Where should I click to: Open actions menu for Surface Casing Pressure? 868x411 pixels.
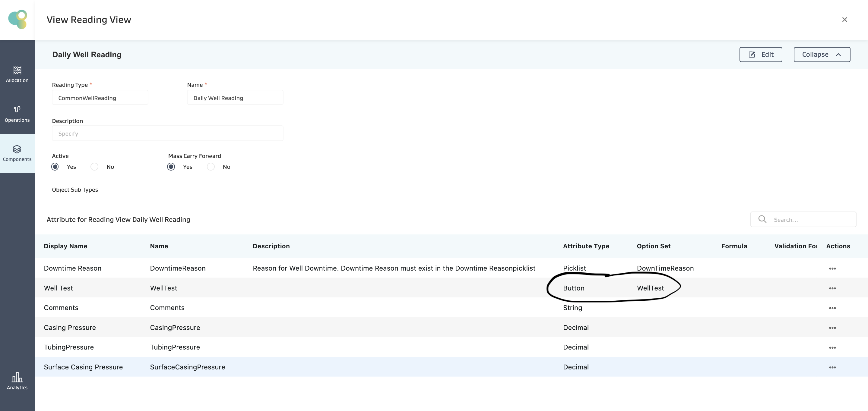(x=832, y=367)
